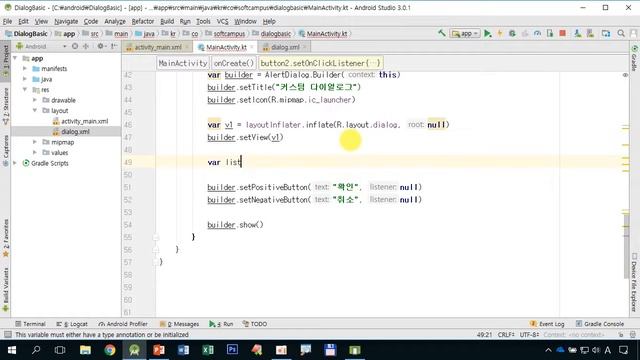
Task: Open the app run configuration dropdown
Action: 465,33
